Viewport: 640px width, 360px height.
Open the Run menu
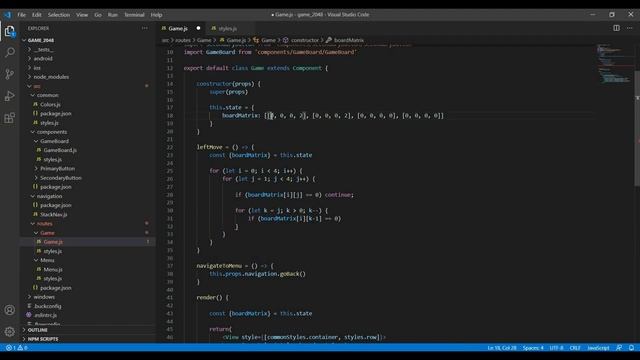[113, 15]
